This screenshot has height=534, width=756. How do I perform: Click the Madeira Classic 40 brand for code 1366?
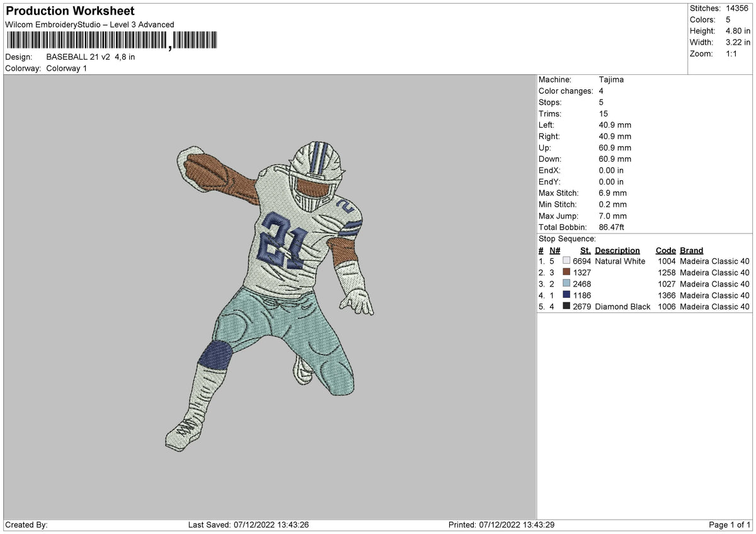pos(714,295)
